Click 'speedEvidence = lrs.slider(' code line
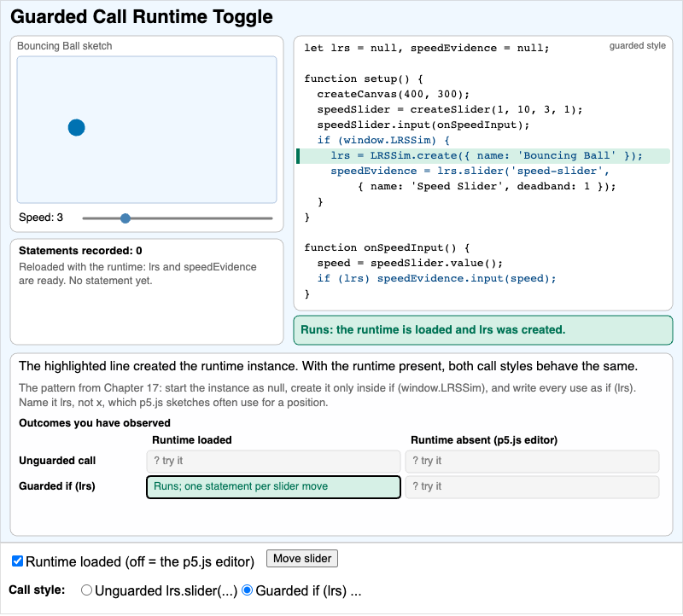The image size is (683, 616). point(470,171)
